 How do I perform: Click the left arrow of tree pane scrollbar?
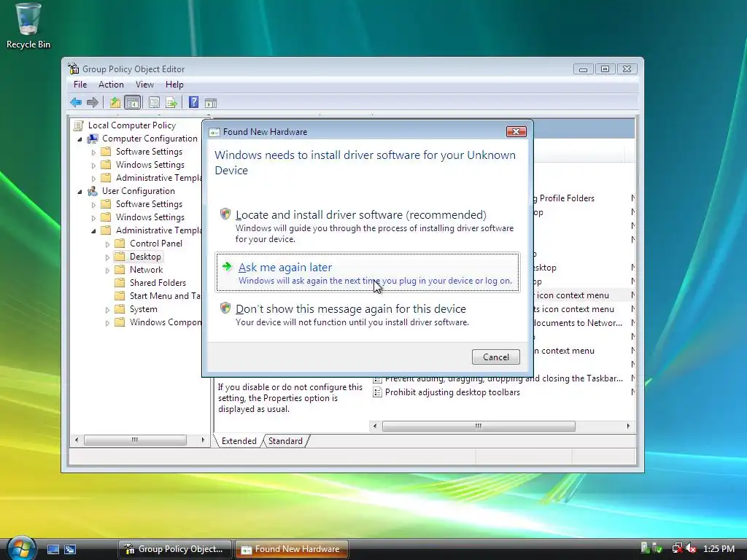77,440
